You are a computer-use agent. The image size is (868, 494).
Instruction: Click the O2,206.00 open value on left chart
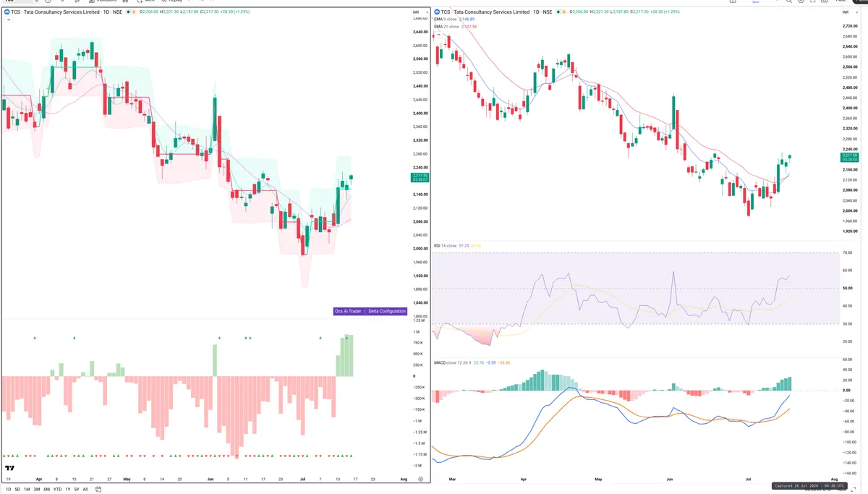click(148, 12)
